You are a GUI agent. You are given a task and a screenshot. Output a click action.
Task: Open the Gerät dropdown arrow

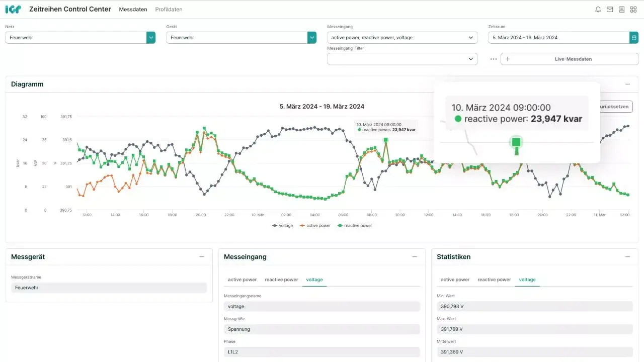point(312,38)
